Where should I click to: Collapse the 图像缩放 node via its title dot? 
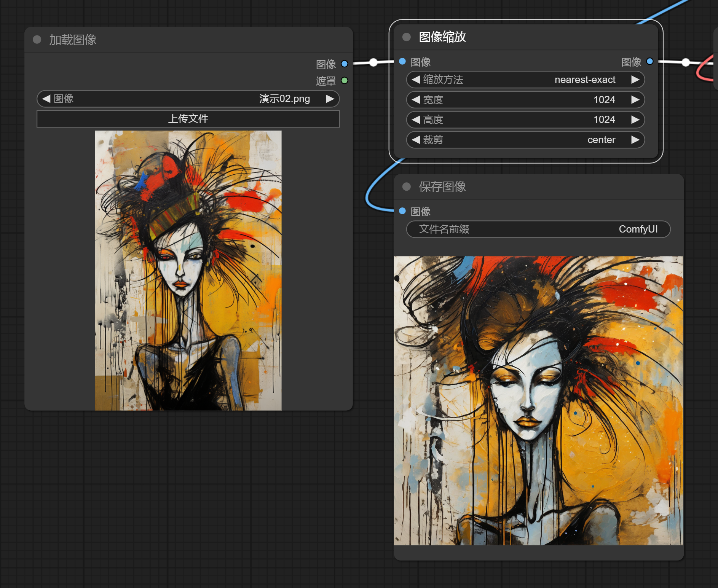click(407, 37)
